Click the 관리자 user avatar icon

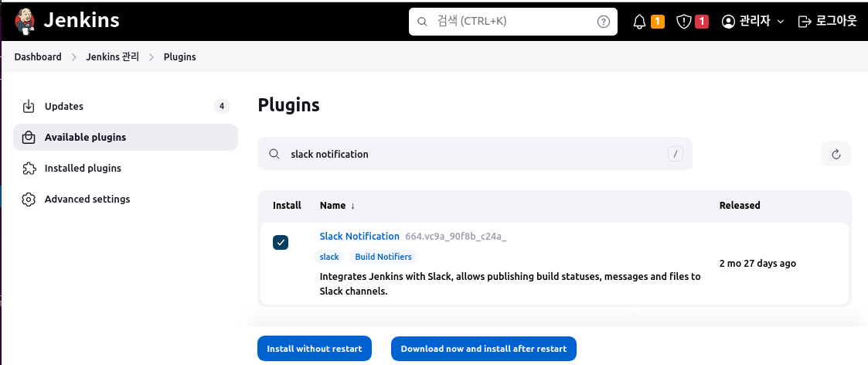coord(729,22)
